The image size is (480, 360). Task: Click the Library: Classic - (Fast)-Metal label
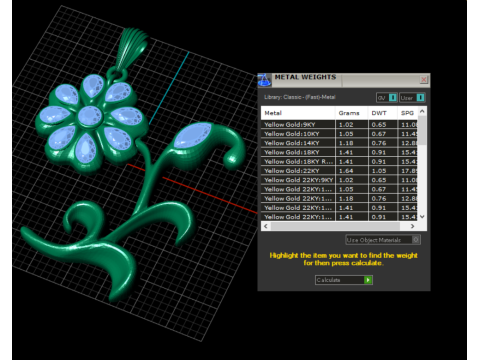point(300,97)
